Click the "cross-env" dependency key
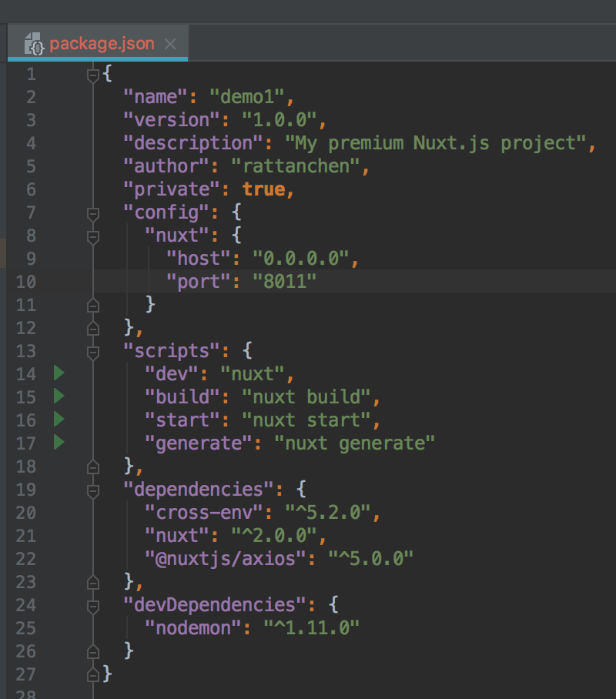The width and height of the screenshot is (616, 699). click(204, 513)
